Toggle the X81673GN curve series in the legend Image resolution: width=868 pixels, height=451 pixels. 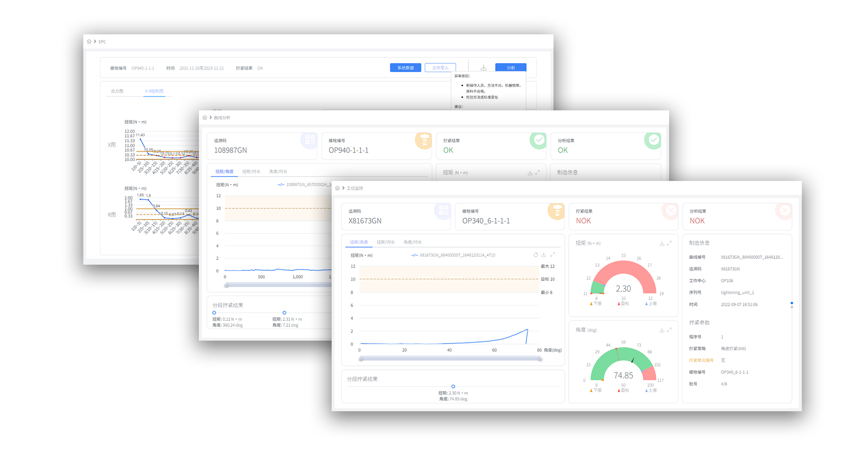pos(453,255)
